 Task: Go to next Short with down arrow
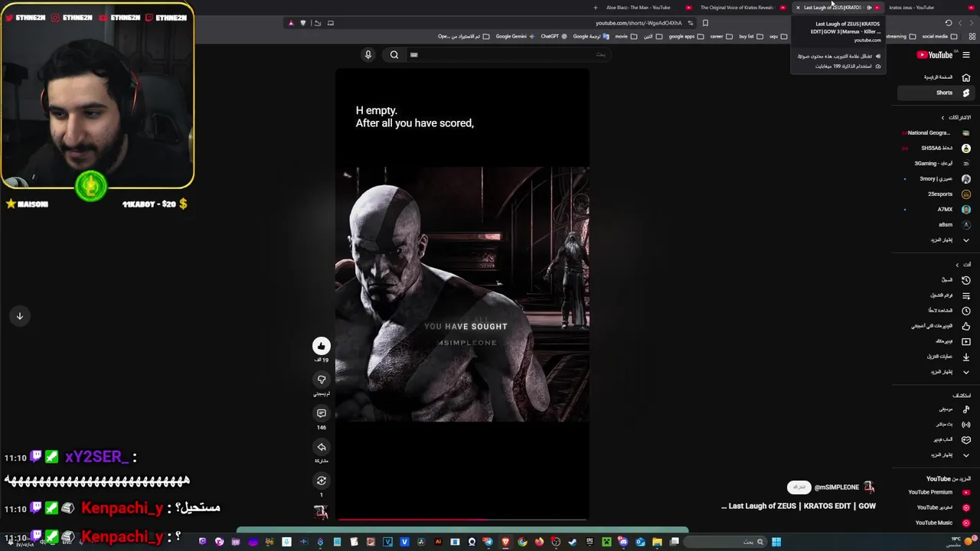pos(20,316)
